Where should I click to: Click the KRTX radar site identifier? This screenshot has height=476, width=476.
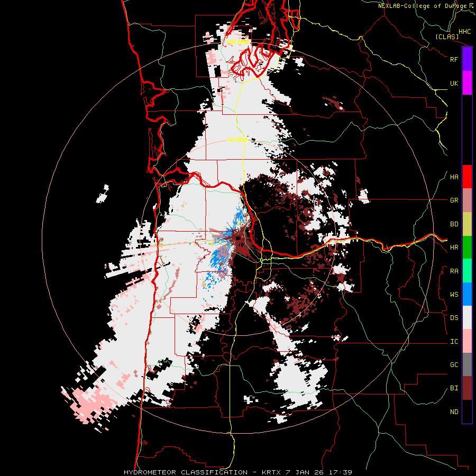click(x=272, y=472)
